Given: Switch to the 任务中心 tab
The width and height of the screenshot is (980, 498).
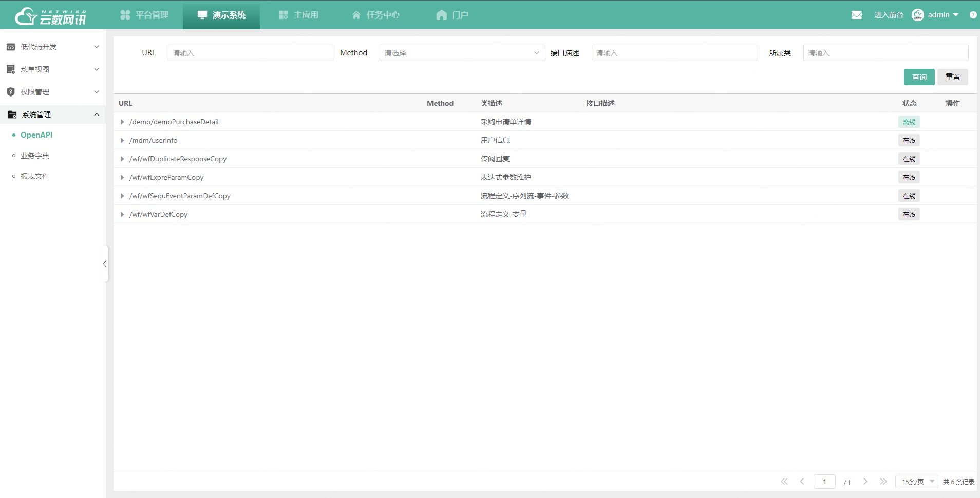Looking at the screenshot, I should tap(376, 14).
